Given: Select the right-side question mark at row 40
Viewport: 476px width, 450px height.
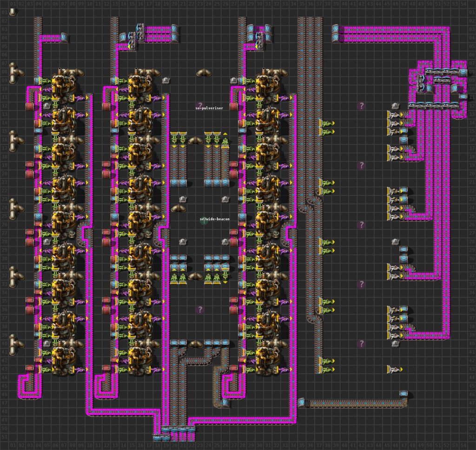Looking at the screenshot, I should (x=361, y=344).
